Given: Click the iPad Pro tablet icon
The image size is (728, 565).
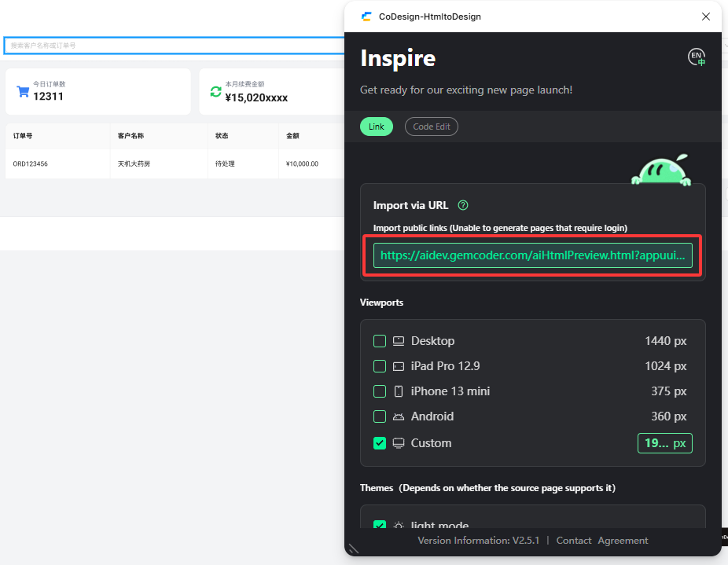Looking at the screenshot, I should (x=399, y=366).
